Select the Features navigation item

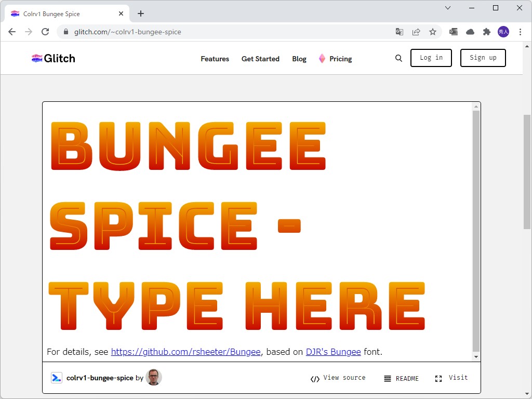[215, 59]
